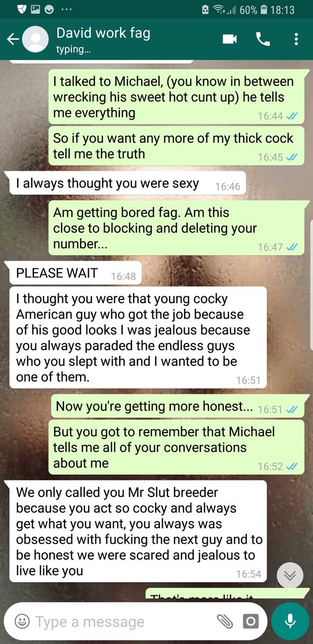The height and width of the screenshot is (644, 313).
Task: Start a voice call using the phone icon
Action: (x=263, y=39)
